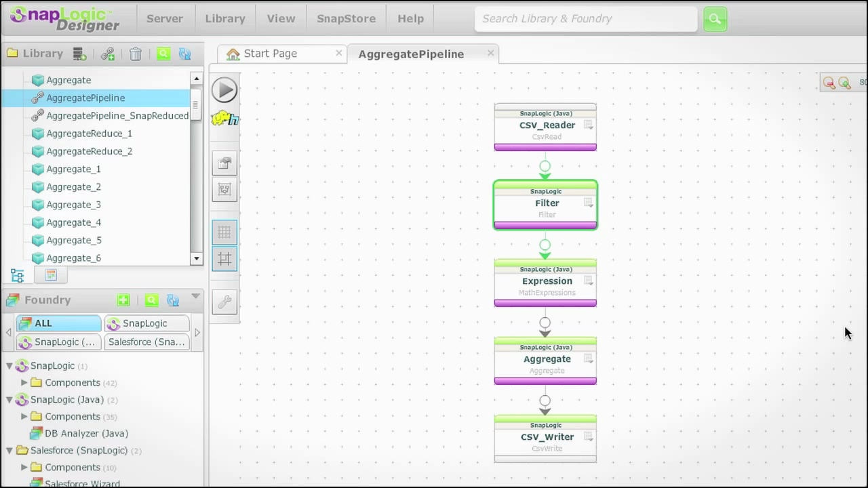Open Aggregate component properties icon

tap(589, 359)
